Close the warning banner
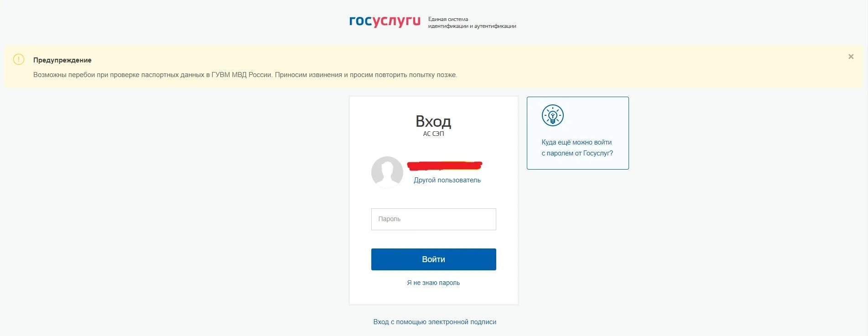 click(x=851, y=57)
